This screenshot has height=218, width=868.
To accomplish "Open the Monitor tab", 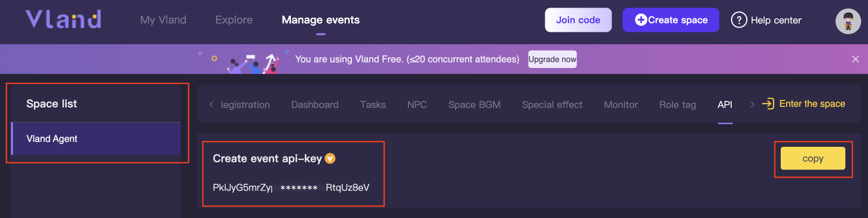I will tap(621, 105).
